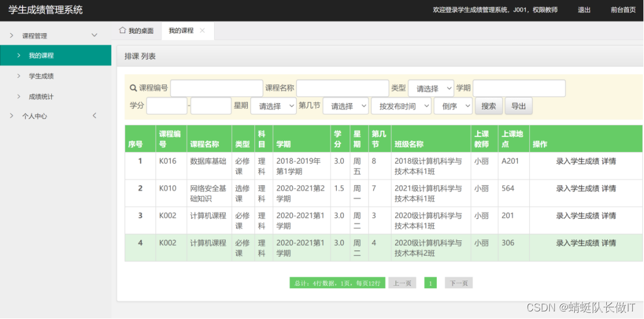Click 退出 in the top bar

(x=584, y=10)
